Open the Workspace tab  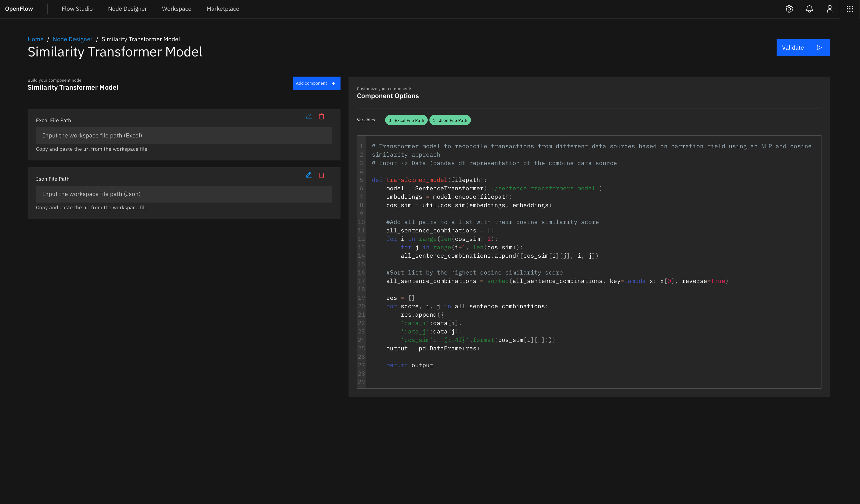(x=176, y=9)
